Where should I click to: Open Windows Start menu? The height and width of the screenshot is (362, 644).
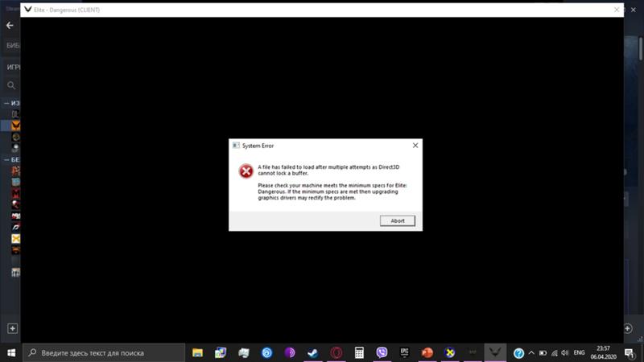click(x=11, y=353)
